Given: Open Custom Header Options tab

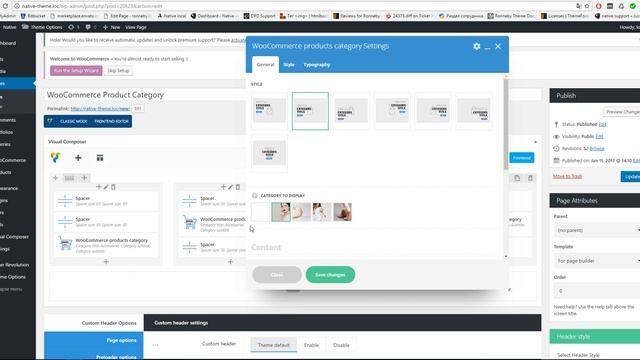Looking at the screenshot, I should 94,323.
